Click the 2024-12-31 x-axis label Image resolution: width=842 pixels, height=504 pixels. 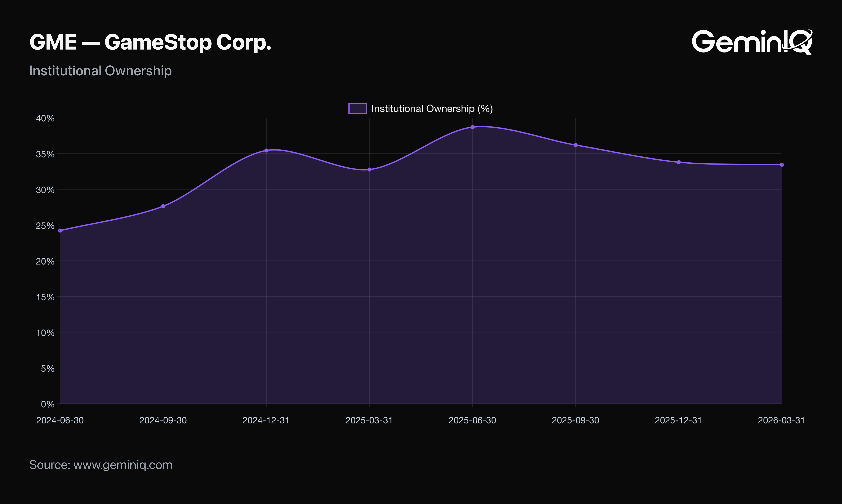click(266, 420)
